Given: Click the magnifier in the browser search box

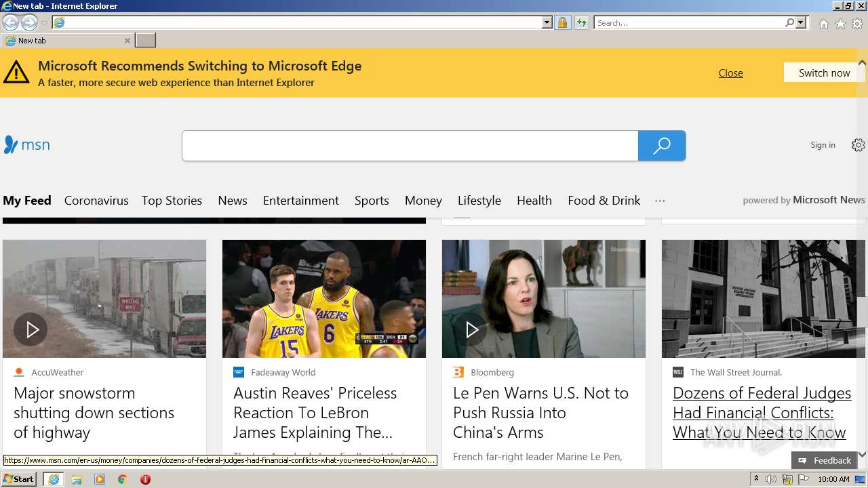Looking at the screenshot, I should click(790, 23).
